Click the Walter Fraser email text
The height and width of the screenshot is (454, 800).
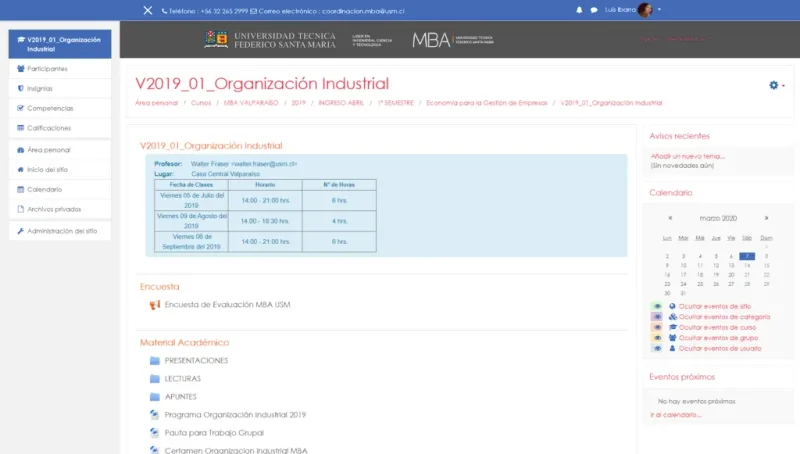[264, 164]
